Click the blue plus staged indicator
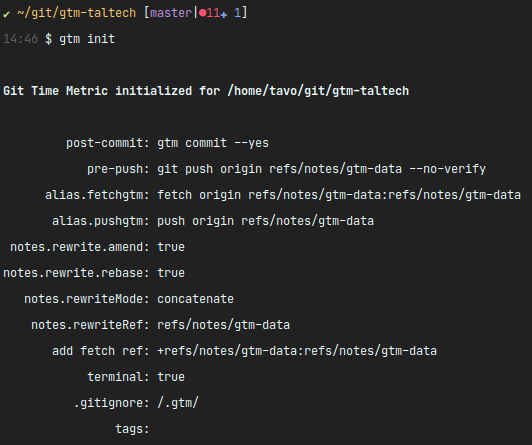The image size is (532, 445). coord(223,15)
